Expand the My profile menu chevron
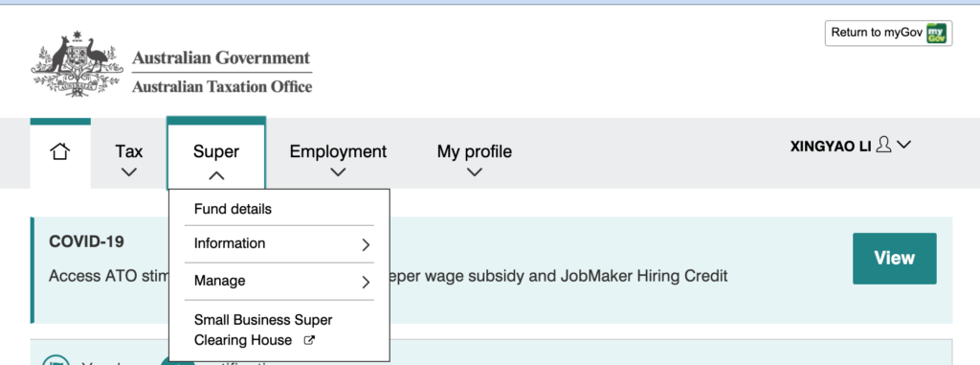 (475, 172)
